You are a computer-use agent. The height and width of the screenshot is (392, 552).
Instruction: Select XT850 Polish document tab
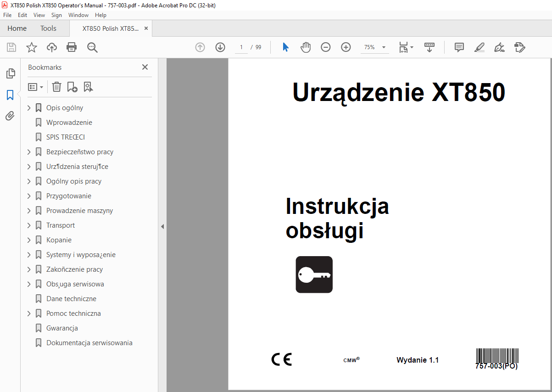click(110, 28)
